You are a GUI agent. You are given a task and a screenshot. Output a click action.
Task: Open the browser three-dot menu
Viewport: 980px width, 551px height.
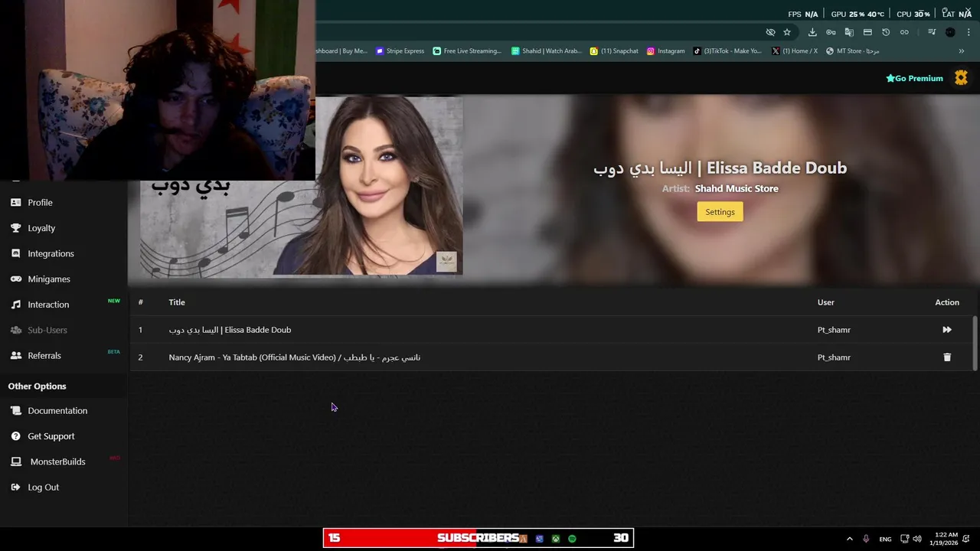pyautogui.click(x=967, y=32)
